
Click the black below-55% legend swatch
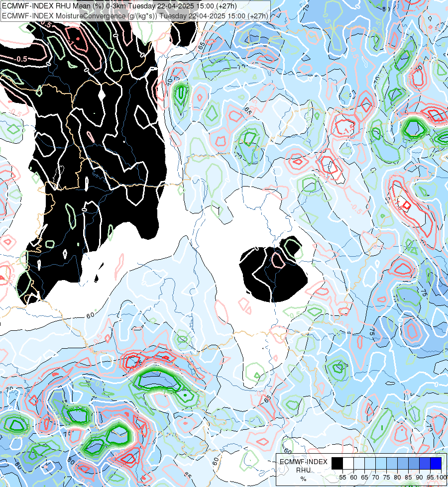tap(337, 463)
